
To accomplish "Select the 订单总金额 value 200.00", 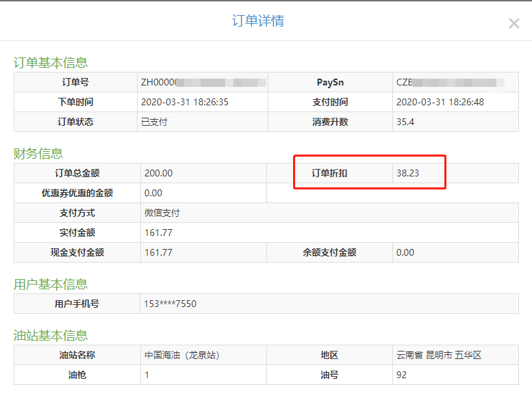I will click(x=158, y=174).
